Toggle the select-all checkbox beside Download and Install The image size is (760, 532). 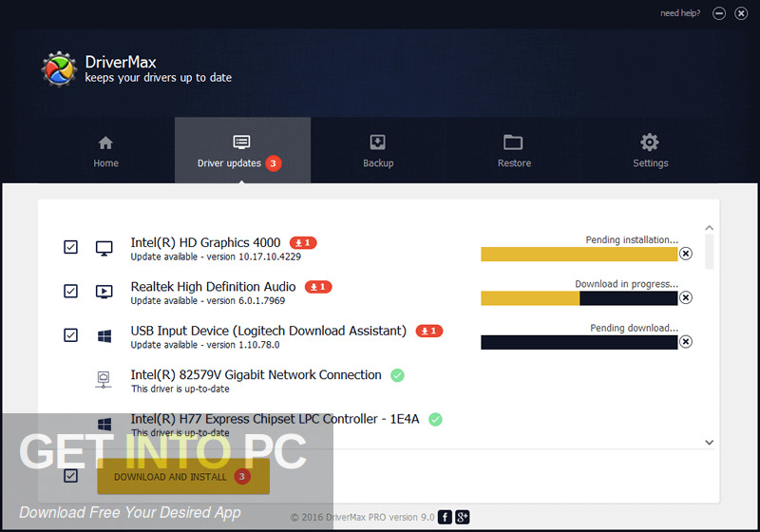70,476
